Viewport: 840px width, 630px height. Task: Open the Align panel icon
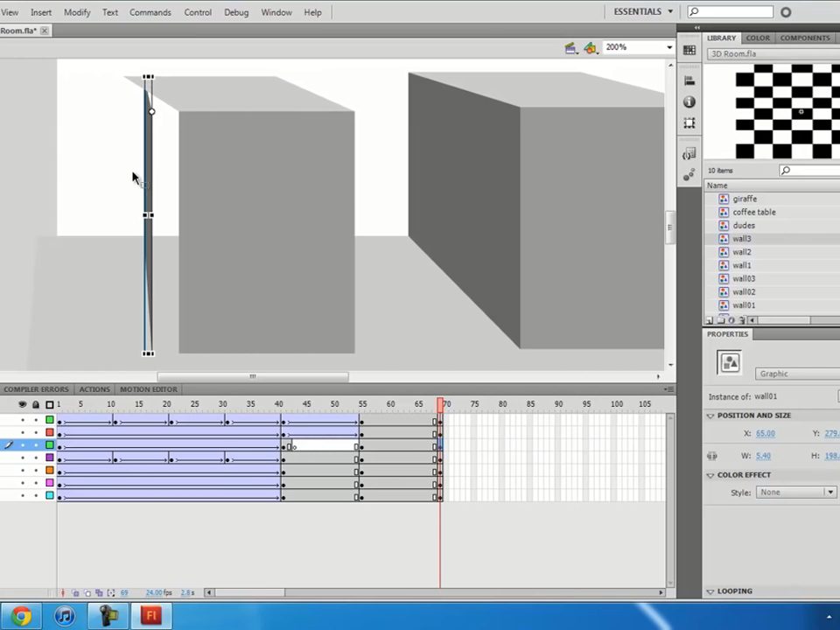coord(689,81)
